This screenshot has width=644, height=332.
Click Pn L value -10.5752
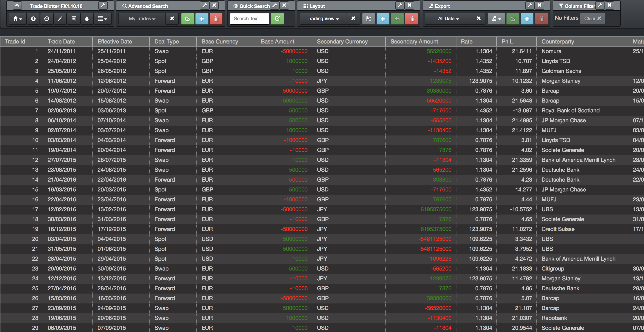coord(517,209)
